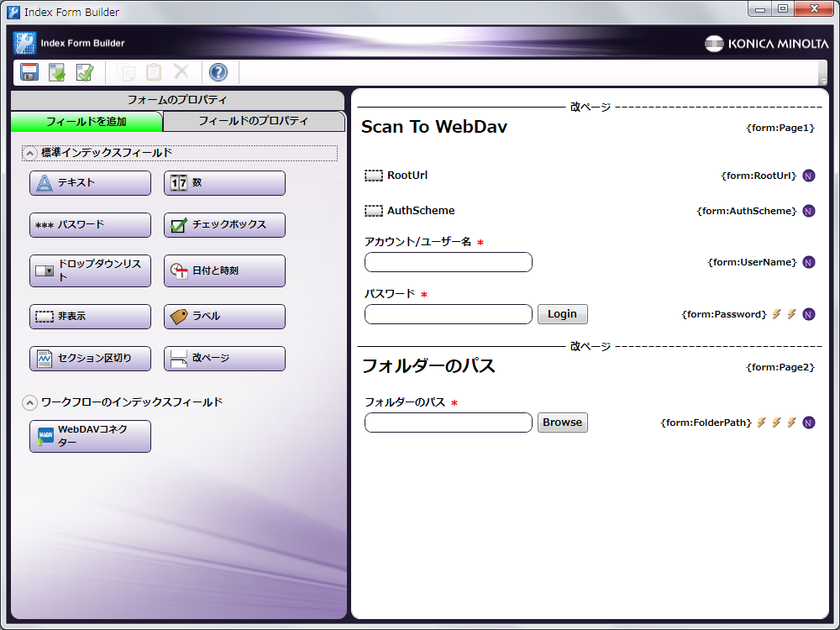This screenshot has height=630, width=840.
Task: Click the validate form checkmark toolbar icon
Action: 85,72
